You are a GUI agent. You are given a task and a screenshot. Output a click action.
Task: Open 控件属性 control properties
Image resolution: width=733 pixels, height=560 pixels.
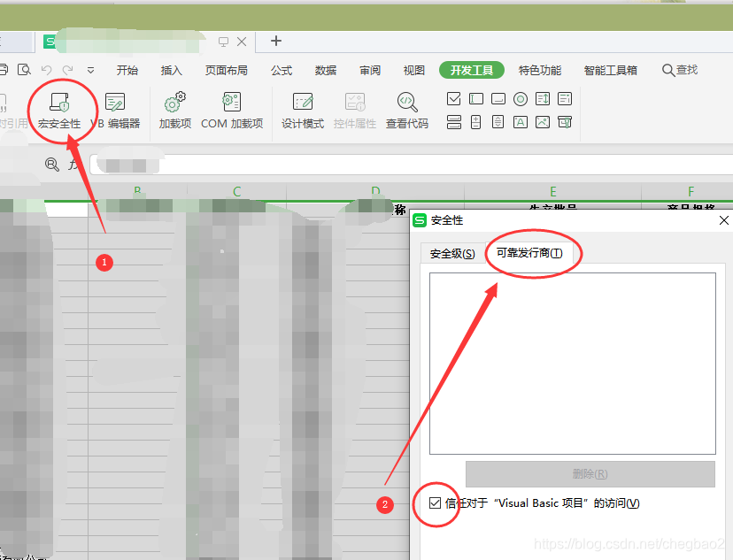tap(355, 111)
